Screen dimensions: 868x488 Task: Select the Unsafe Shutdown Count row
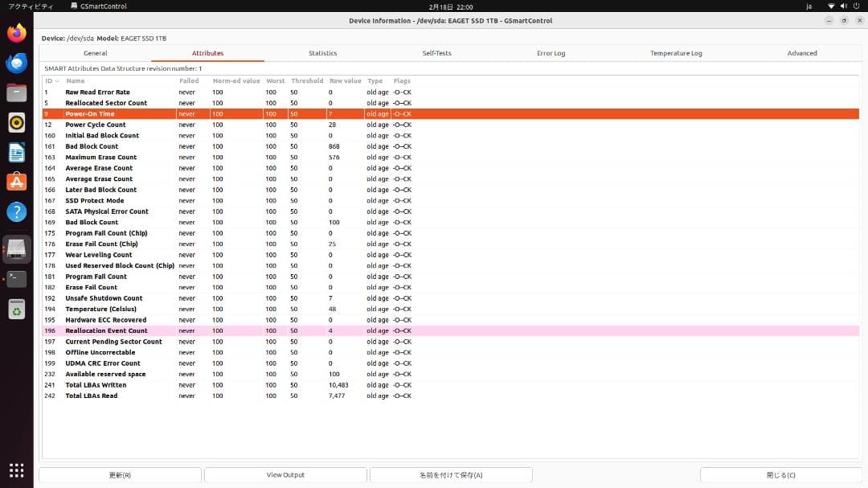pyautogui.click(x=451, y=298)
